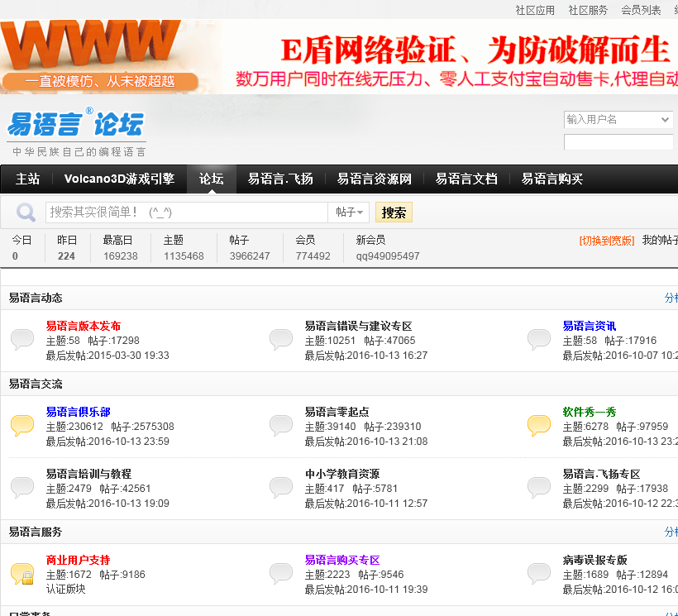Viewport: 678px width, 616px height.
Task: Click last post time 2015-03-30 19:33
Action: [129, 356]
